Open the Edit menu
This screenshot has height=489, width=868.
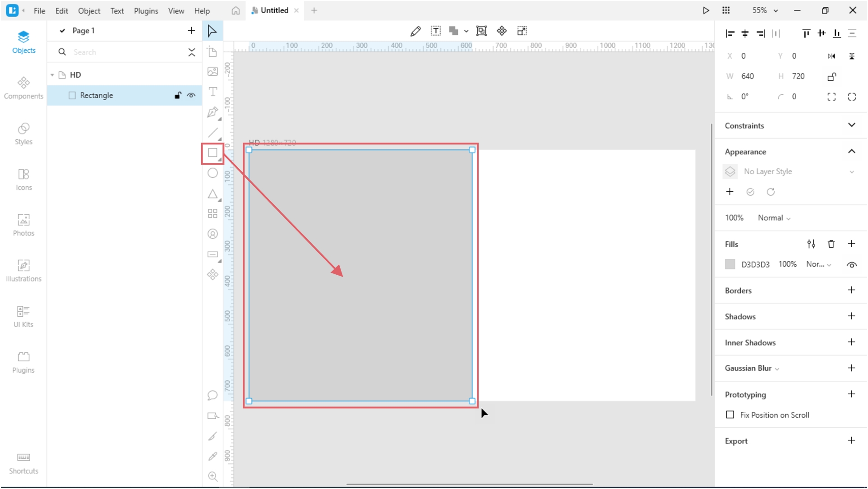click(x=61, y=11)
